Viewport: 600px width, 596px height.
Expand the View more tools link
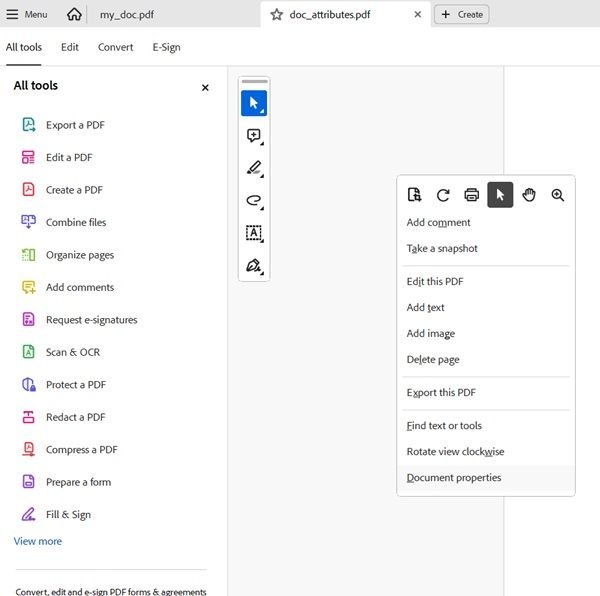[x=38, y=541]
